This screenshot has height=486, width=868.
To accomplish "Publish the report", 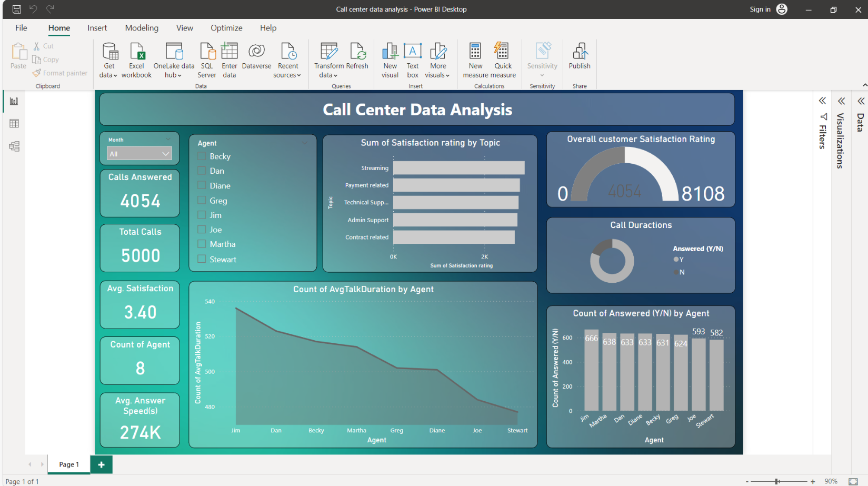I will pos(579,59).
